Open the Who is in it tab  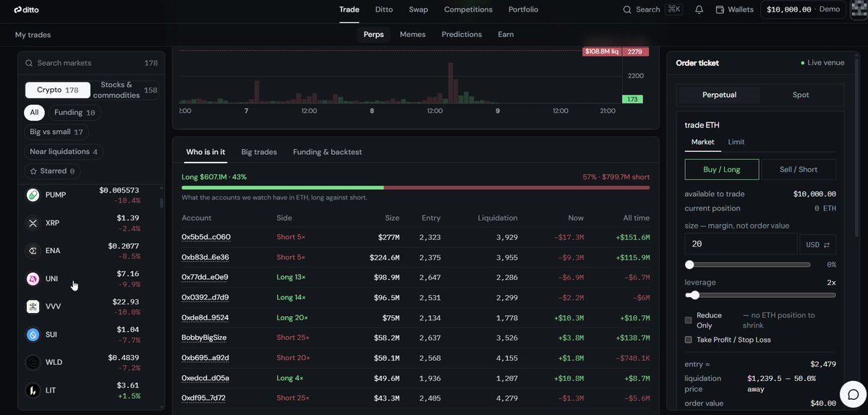point(205,152)
